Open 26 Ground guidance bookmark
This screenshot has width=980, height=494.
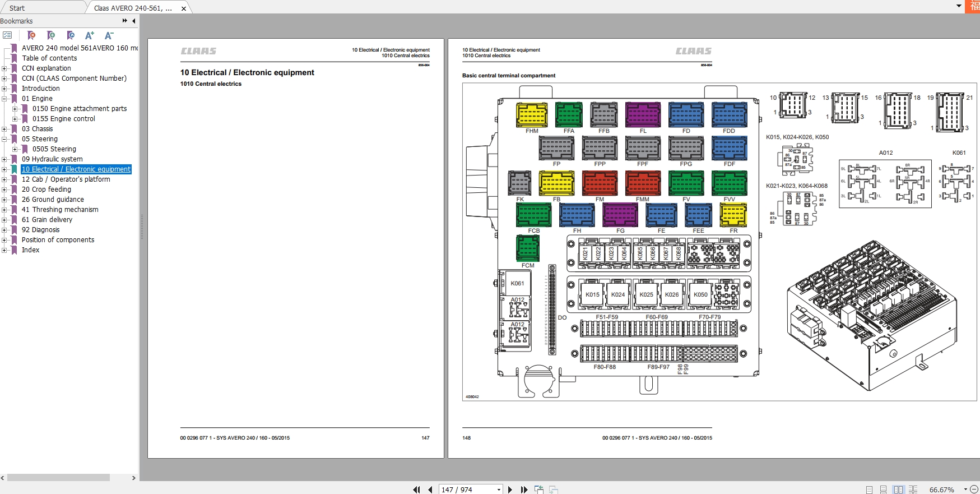pyautogui.click(x=53, y=200)
